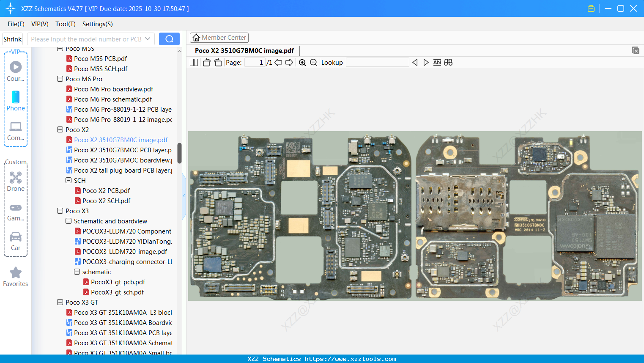Click the previous search result arrow
The image size is (644, 363).
pyautogui.click(x=415, y=62)
